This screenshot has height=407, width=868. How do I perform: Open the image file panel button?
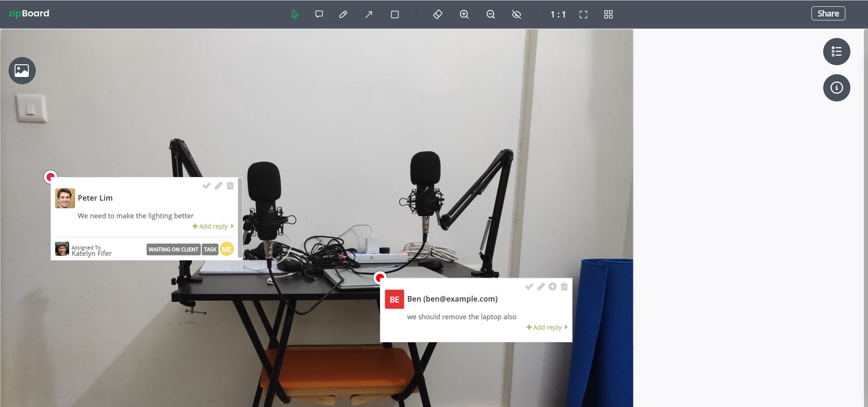[22, 71]
